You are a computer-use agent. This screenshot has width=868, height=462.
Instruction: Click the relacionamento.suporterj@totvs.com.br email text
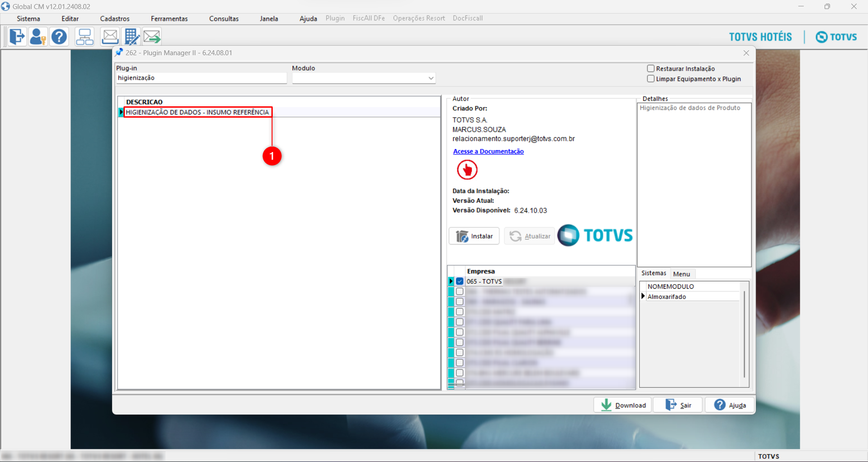tap(514, 139)
